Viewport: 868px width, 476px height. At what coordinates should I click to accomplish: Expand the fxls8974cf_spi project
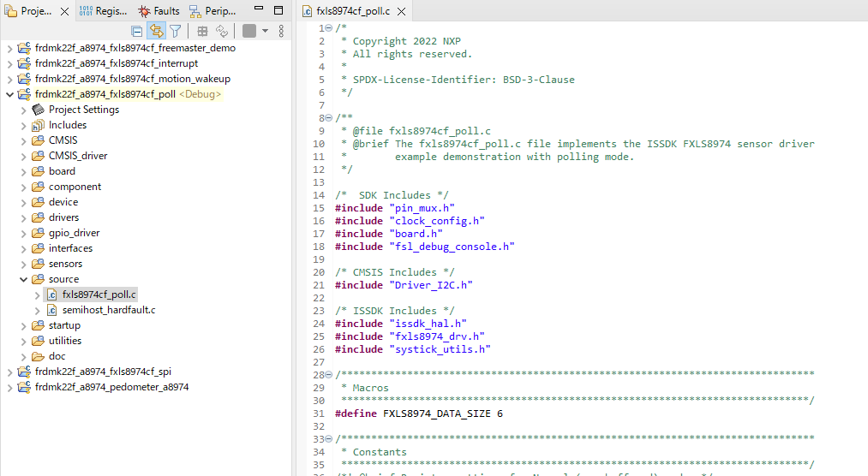tap(10, 372)
